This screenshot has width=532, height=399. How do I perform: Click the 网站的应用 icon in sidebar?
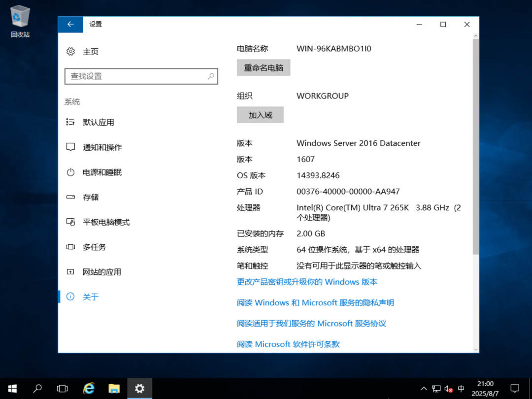[x=70, y=272]
